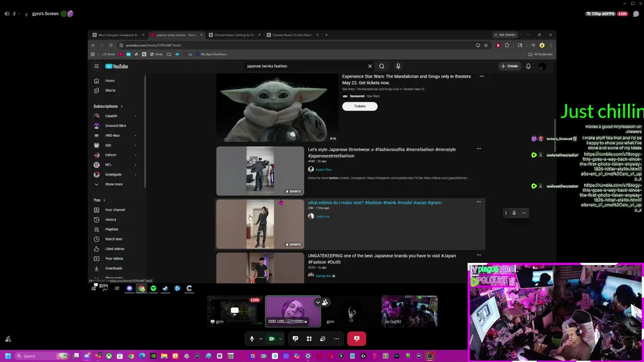The image size is (644, 362).
Task: Open Windows Start menu
Action: tap(8, 356)
